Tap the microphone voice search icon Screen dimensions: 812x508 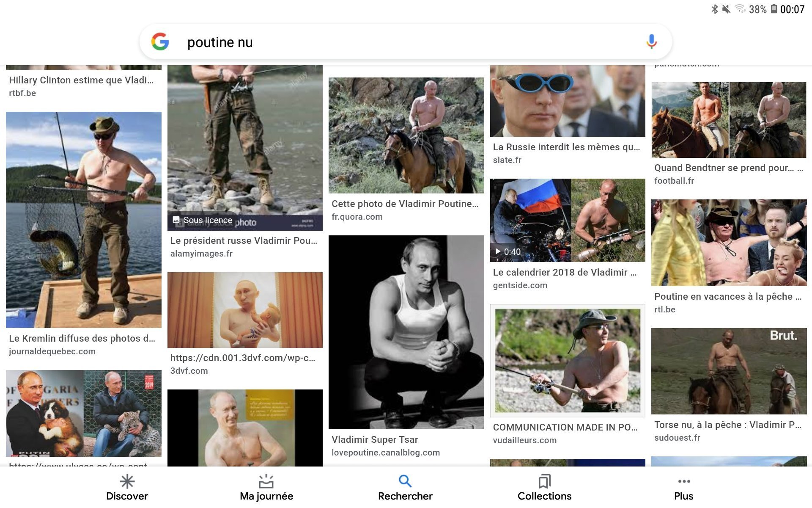pyautogui.click(x=651, y=41)
